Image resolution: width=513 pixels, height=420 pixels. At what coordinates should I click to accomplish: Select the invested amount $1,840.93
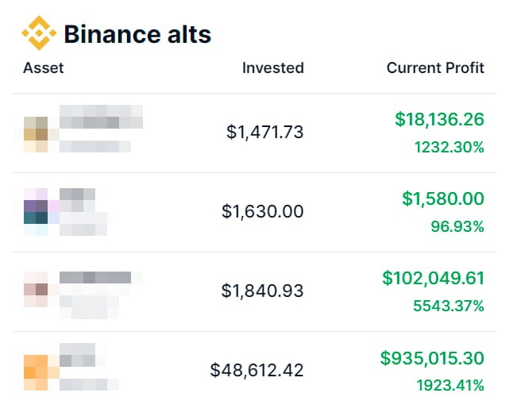[262, 291]
